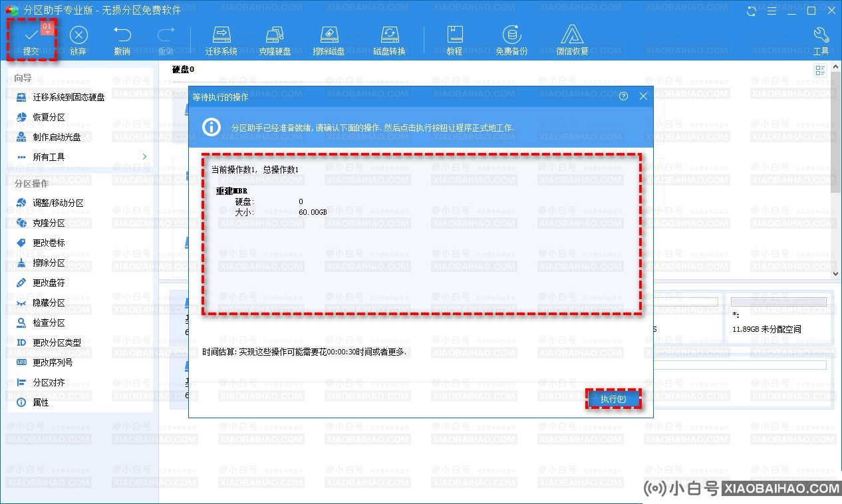
Task: Choose 分区对齐 operation
Action: (49, 382)
